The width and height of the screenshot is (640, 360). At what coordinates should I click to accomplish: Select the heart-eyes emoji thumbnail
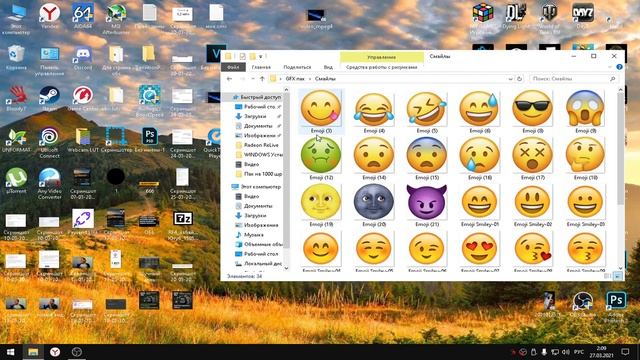coord(479,249)
